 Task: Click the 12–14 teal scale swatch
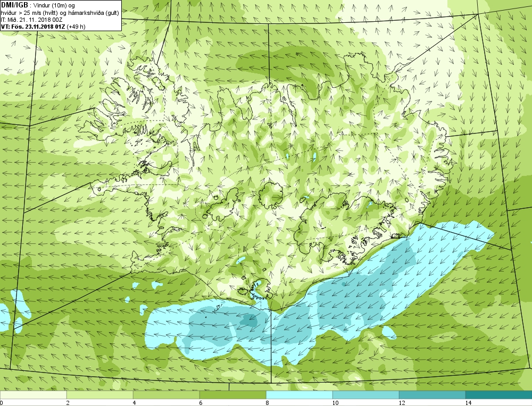432,395
